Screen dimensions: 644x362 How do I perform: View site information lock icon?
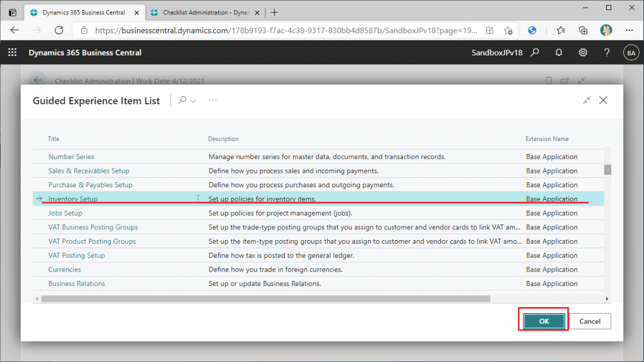click(x=84, y=30)
